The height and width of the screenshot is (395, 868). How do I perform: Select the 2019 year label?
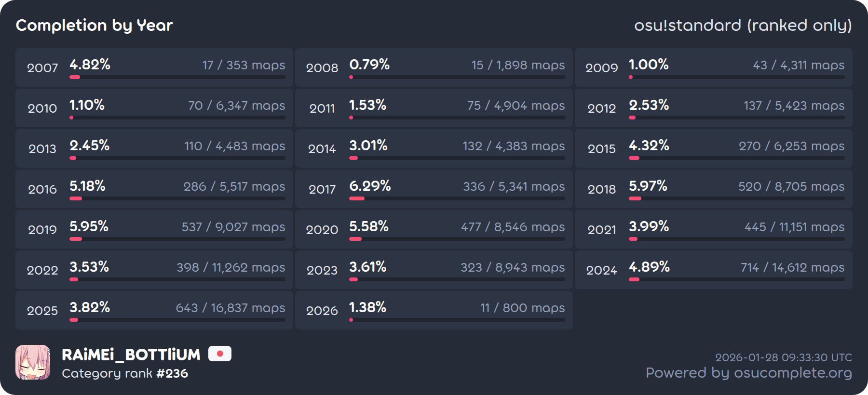[x=42, y=230]
